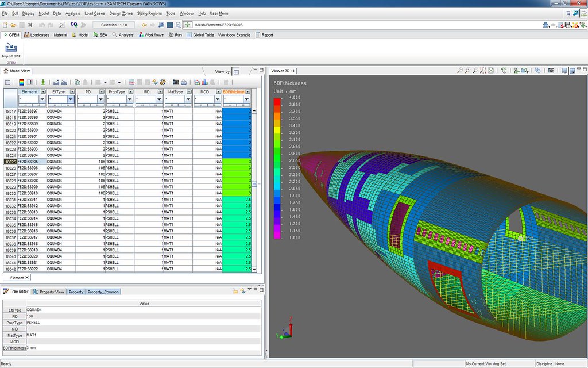Click the blue download arrow in top-right toolbar
The height and width of the screenshot is (368, 588).
546,25
